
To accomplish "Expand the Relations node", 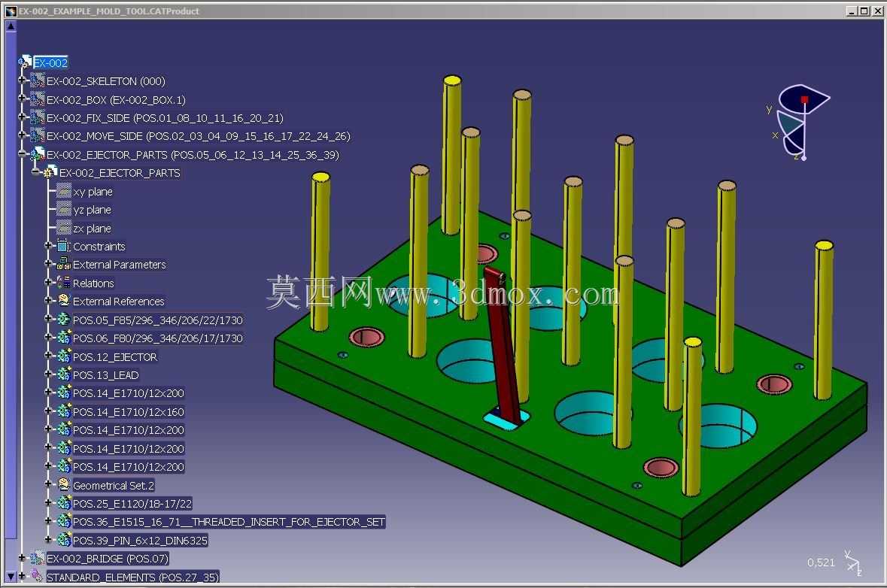I will (x=49, y=282).
